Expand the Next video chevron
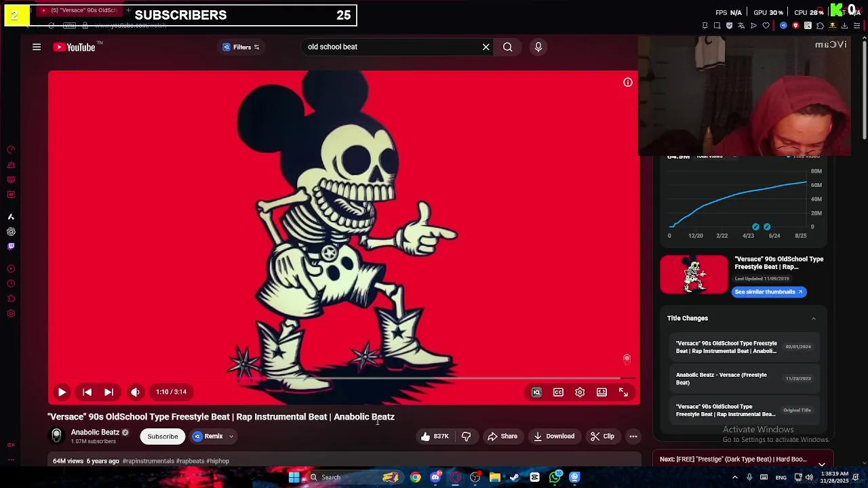868x488 pixels. tap(822, 463)
